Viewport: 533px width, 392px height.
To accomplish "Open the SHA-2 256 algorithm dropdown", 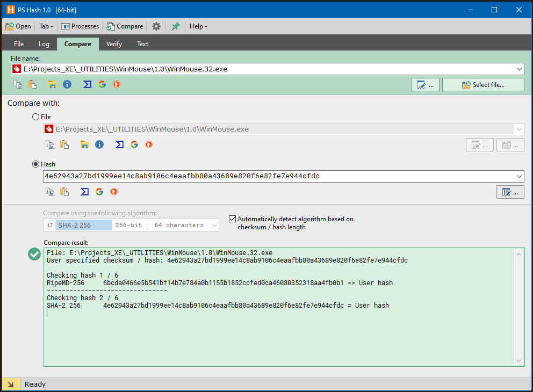I will pyautogui.click(x=131, y=225).
